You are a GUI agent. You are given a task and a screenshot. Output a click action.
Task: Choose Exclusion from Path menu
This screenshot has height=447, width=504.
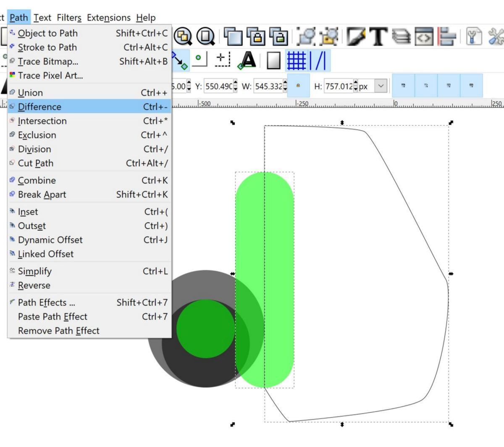(89, 135)
